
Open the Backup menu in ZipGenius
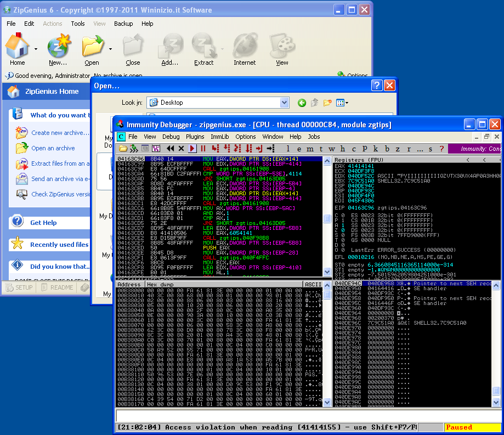pos(123,24)
